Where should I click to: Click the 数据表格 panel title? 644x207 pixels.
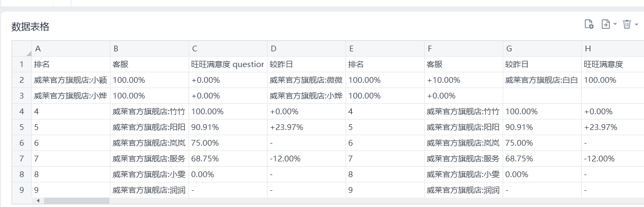coord(30,27)
